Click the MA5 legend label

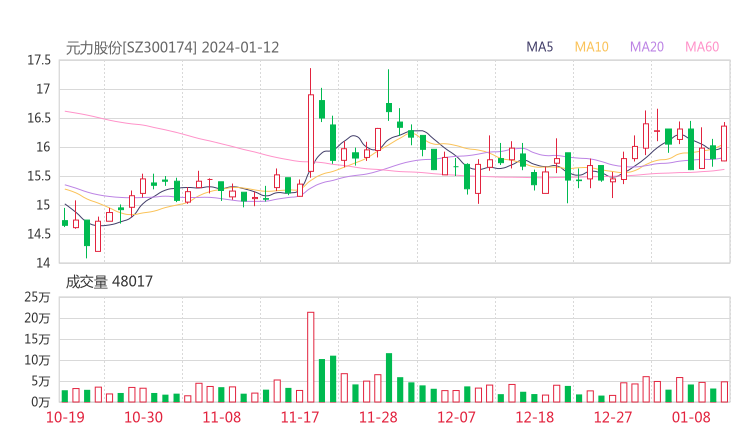coord(539,47)
